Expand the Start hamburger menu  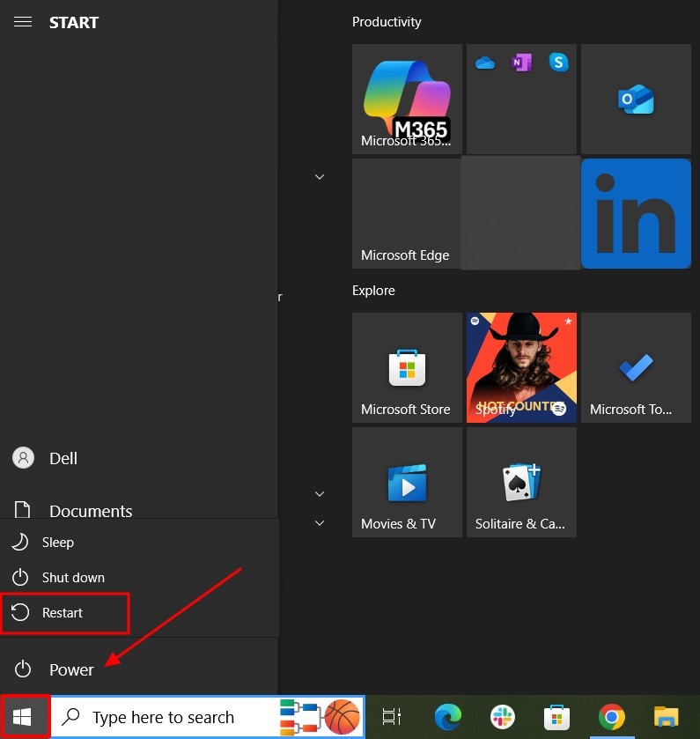coord(23,22)
